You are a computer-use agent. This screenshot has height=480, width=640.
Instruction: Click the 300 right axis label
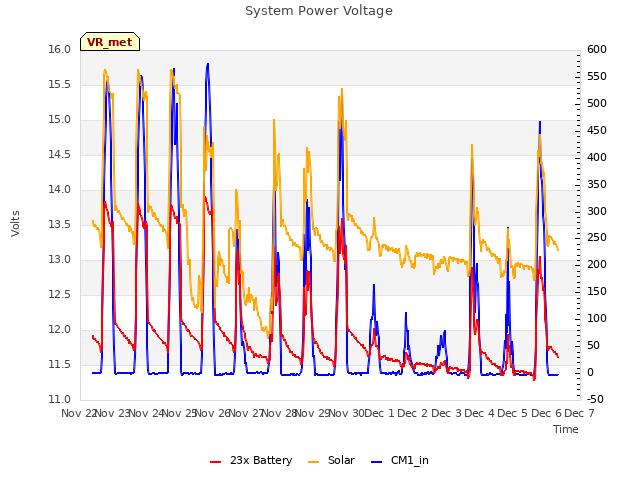pyautogui.click(x=597, y=211)
